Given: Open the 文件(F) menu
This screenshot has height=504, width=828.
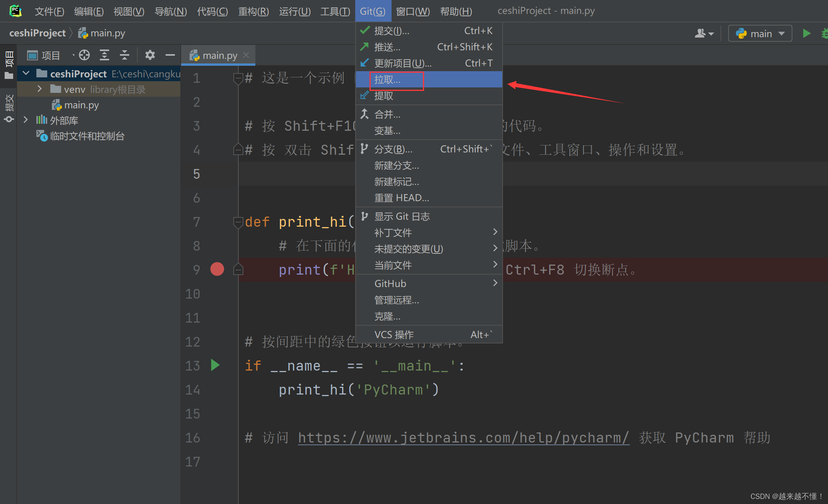Looking at the screenshot, I should (x=49, y=11).
